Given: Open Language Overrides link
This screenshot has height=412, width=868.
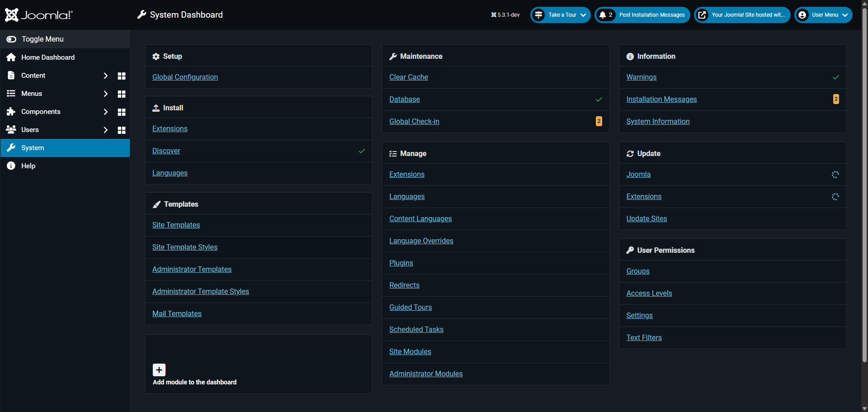Looking at the screenshot, I should coord(421,241).
